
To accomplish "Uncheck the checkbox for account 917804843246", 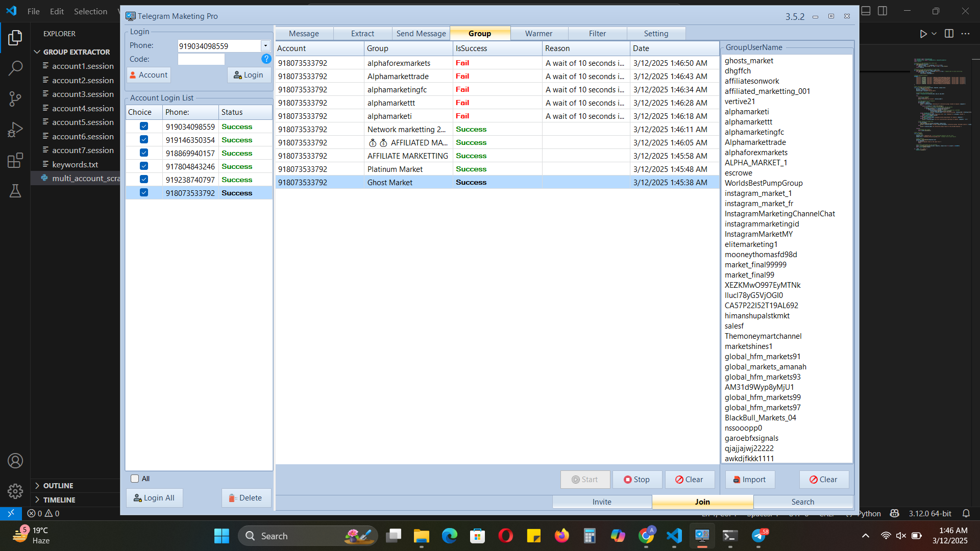I will 144,166.
